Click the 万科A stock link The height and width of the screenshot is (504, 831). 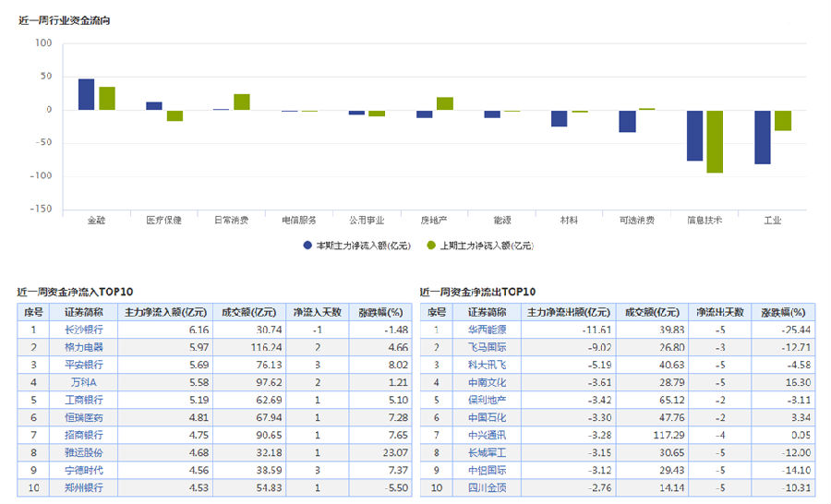coord(84,382)
